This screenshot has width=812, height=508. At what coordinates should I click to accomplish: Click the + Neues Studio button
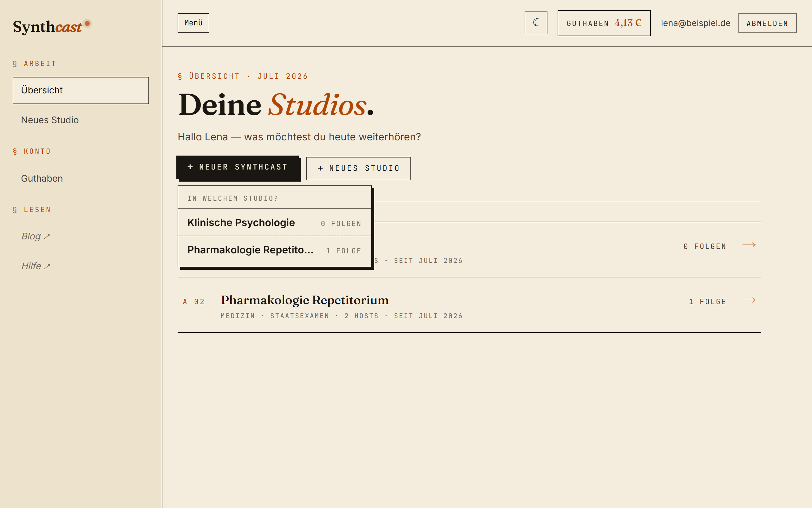tap(358, 168)
